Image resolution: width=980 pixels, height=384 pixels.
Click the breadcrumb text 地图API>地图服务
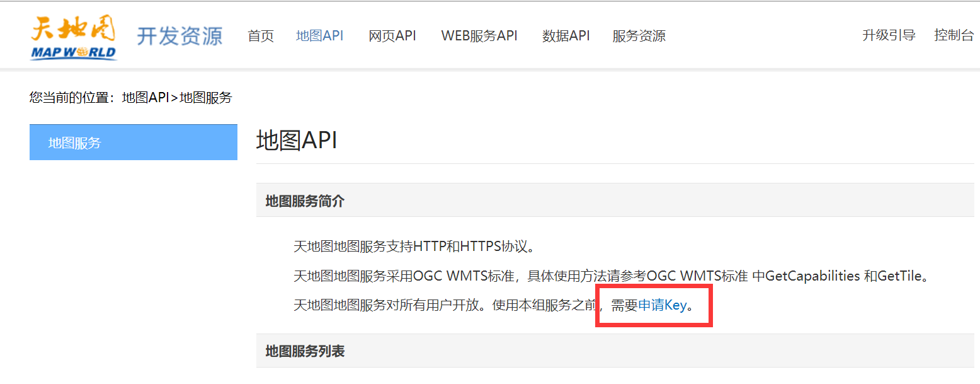177,98
